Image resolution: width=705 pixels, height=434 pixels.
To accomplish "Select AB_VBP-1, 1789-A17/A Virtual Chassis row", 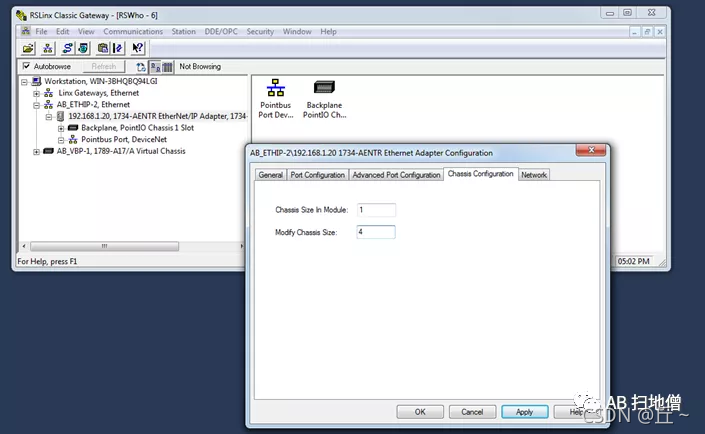I will pyautogui.click(x=121, y=151).
